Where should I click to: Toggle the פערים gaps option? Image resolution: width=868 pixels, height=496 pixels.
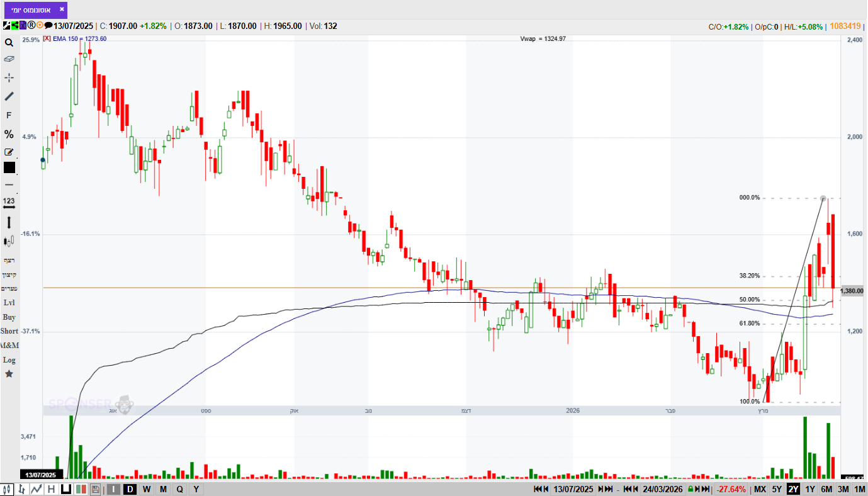click(9, 288)
